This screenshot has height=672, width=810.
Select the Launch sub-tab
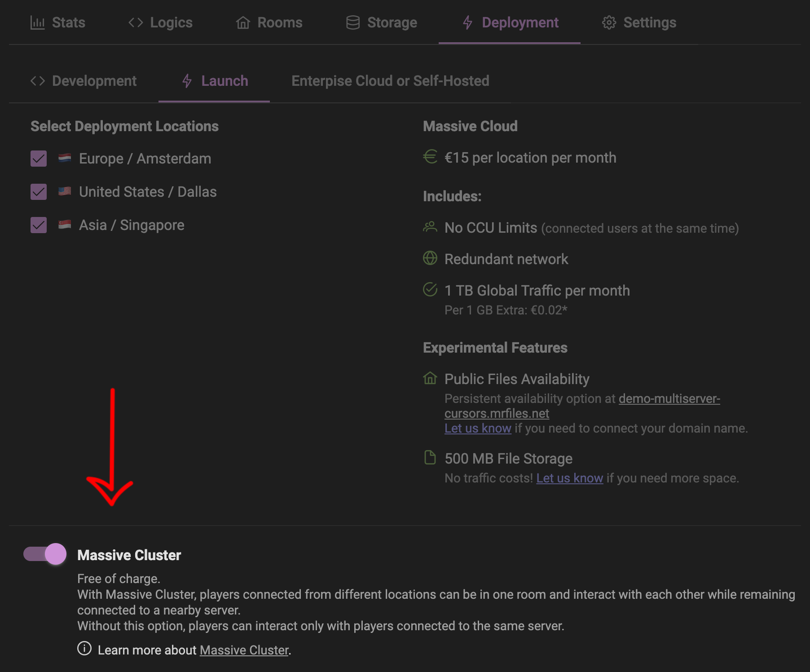(214, 81)
